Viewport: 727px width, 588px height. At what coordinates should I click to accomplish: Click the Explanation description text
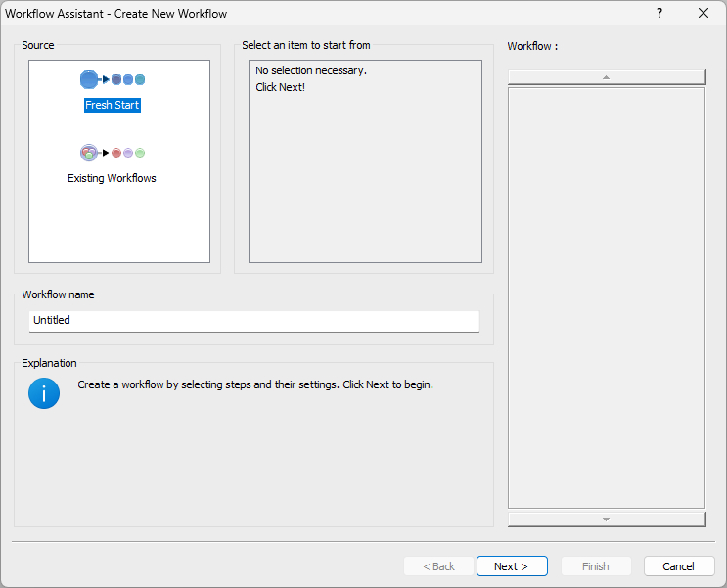tap(254, 384)
